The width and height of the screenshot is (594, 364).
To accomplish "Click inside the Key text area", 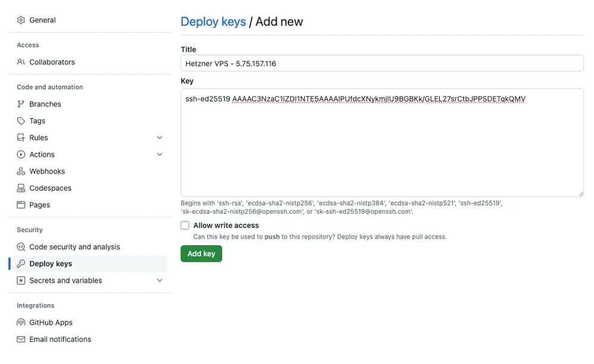I will coord(381,148).
